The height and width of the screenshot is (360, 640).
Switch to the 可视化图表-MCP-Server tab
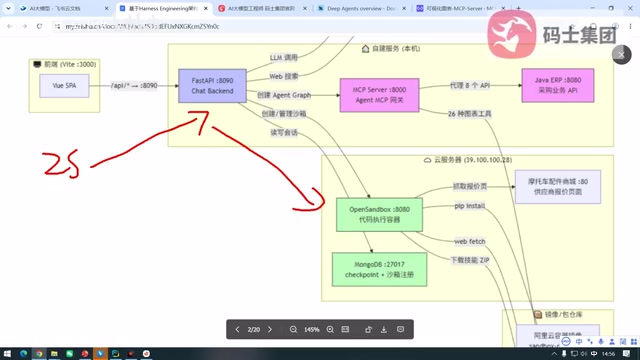tap(460, 8)
